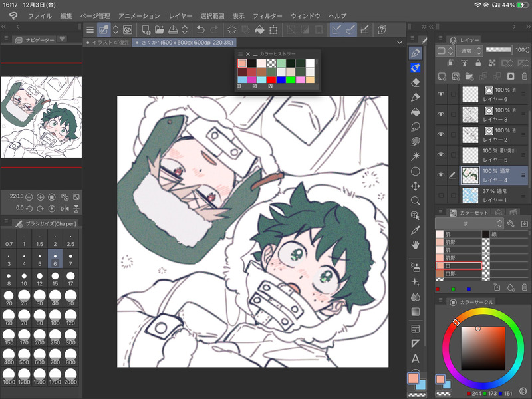This screenshot has width=532, height=399.
Task: Select the Lasso selection tool
Action: point(415,127)
